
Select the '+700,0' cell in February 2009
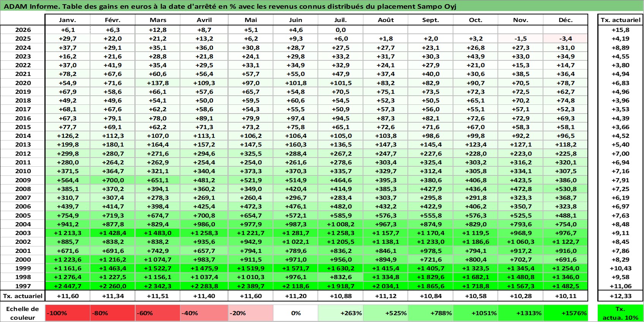click(x=113, y=180)
